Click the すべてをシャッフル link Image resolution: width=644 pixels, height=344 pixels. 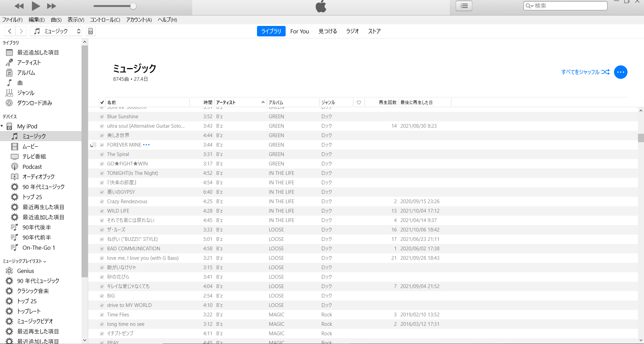pyautogui.click(x=585, y=72)
